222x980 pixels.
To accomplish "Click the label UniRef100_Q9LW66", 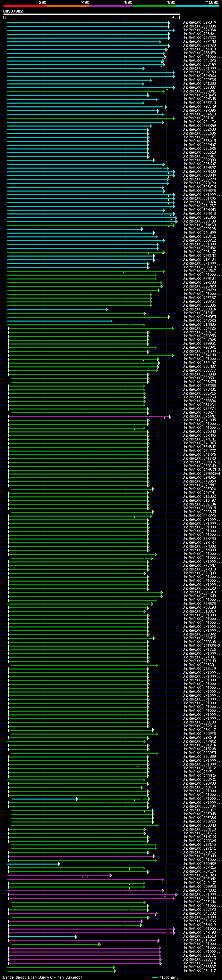I will point(199,218).
